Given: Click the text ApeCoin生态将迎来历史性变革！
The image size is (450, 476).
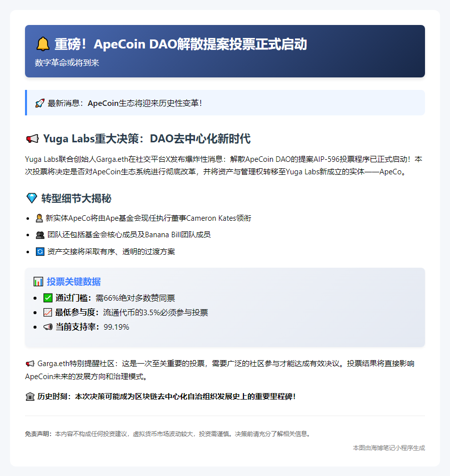Looking at the screenshot, I should click(x=145, y=103).
